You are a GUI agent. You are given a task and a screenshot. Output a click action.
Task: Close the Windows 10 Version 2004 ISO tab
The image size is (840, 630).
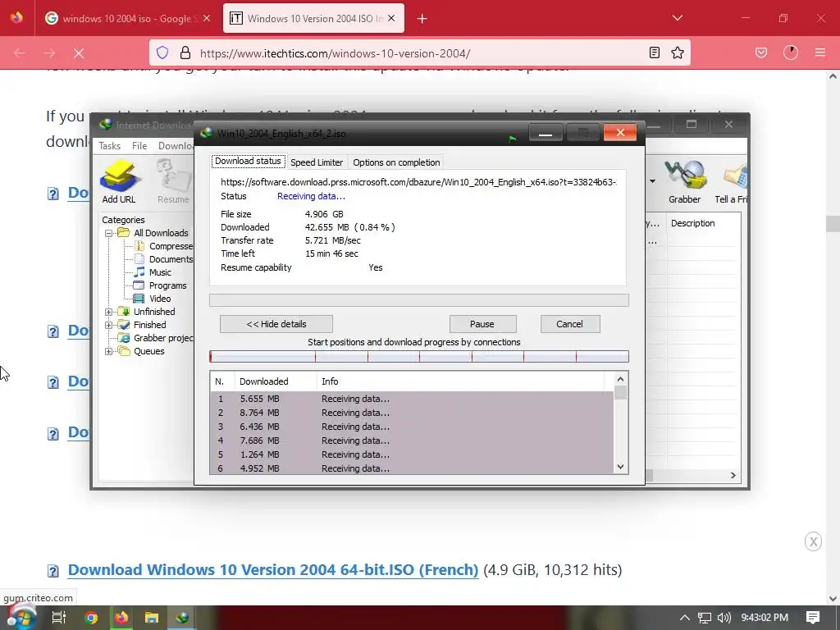(x=391, y=18)
